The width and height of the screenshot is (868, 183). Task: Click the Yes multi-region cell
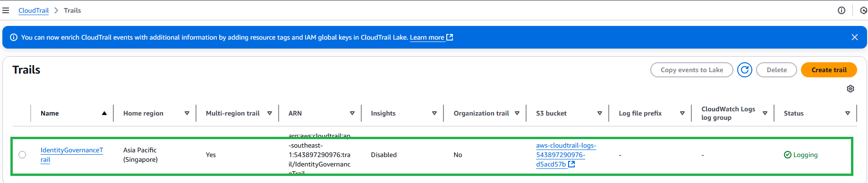[x=211, y=155]
